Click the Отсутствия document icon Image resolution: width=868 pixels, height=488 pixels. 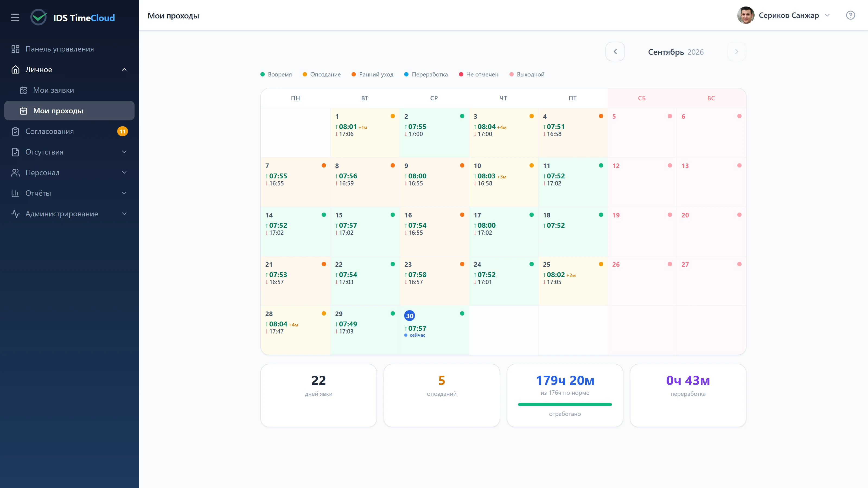(15, 152)
